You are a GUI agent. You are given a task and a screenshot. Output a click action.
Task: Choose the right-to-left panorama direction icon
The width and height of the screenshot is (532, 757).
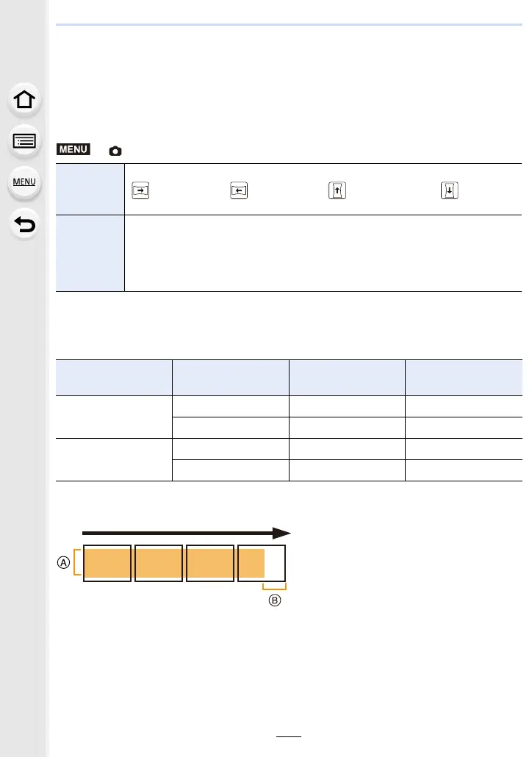239,190
